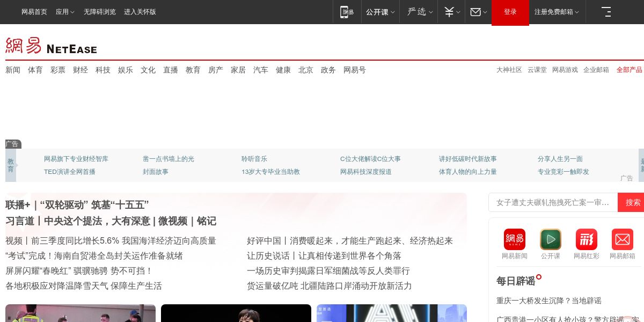Open 专业竞彩一触即发 link
The height and width of the screenshot is (322, 644).
click(x=563, y=172)
